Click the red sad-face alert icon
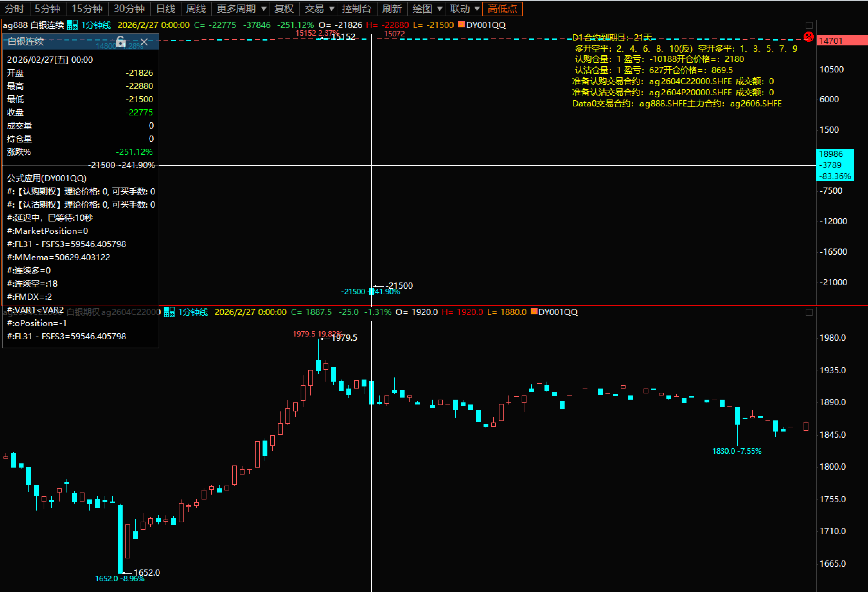This screenshot has width=868, height=592. coord(809,37)
